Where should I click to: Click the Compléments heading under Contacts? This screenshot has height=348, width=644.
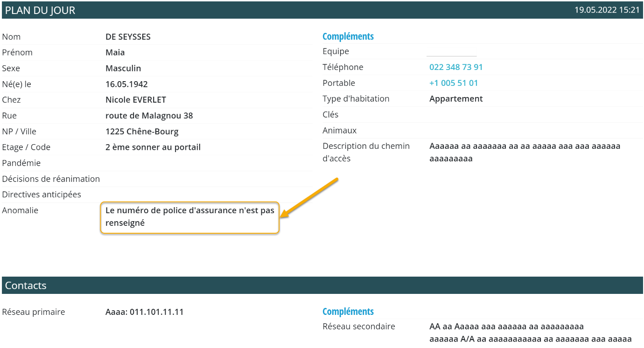(348, 312)
